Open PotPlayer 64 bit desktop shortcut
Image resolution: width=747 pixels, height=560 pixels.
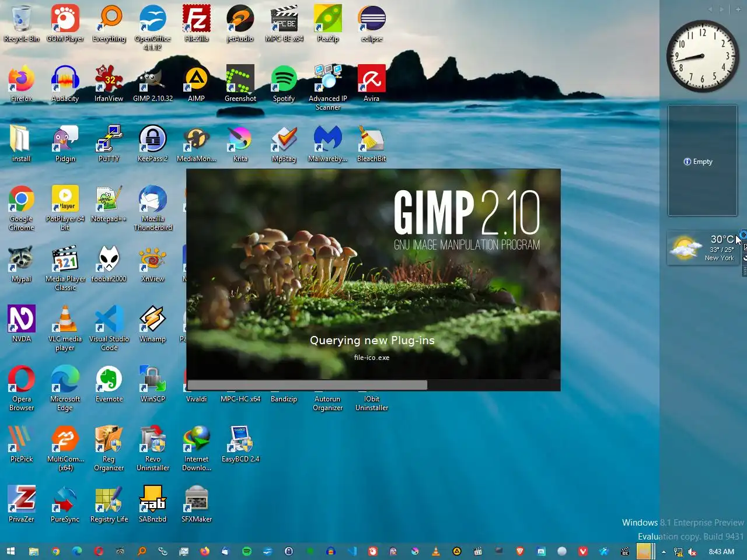tap(65, 208)
